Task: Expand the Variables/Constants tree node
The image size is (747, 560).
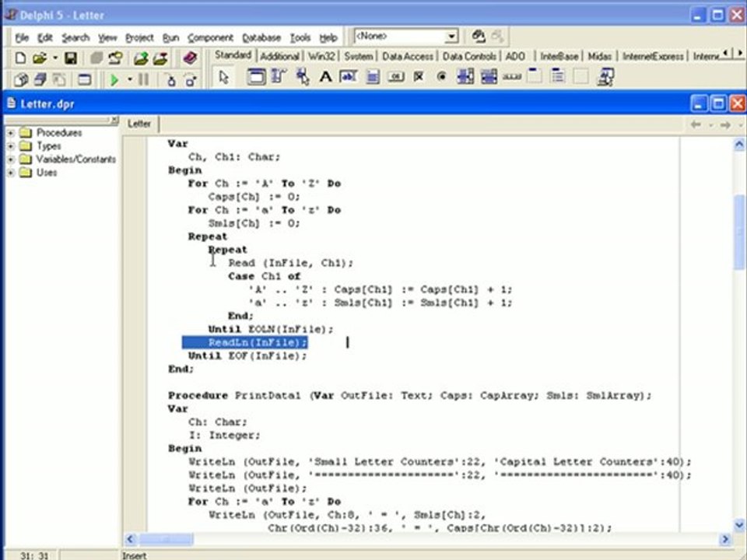Action: coord(10,159)
